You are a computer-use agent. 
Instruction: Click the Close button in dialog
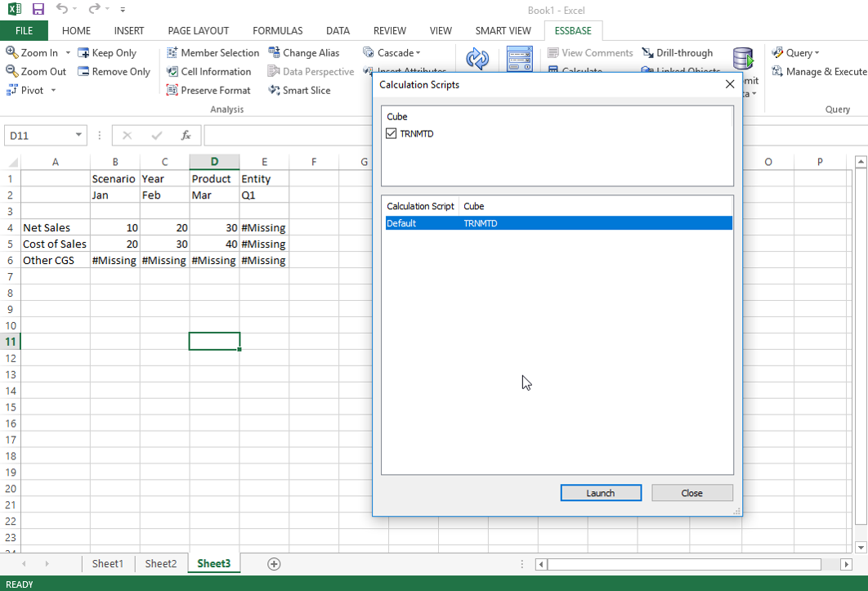(x=692, y=493)
